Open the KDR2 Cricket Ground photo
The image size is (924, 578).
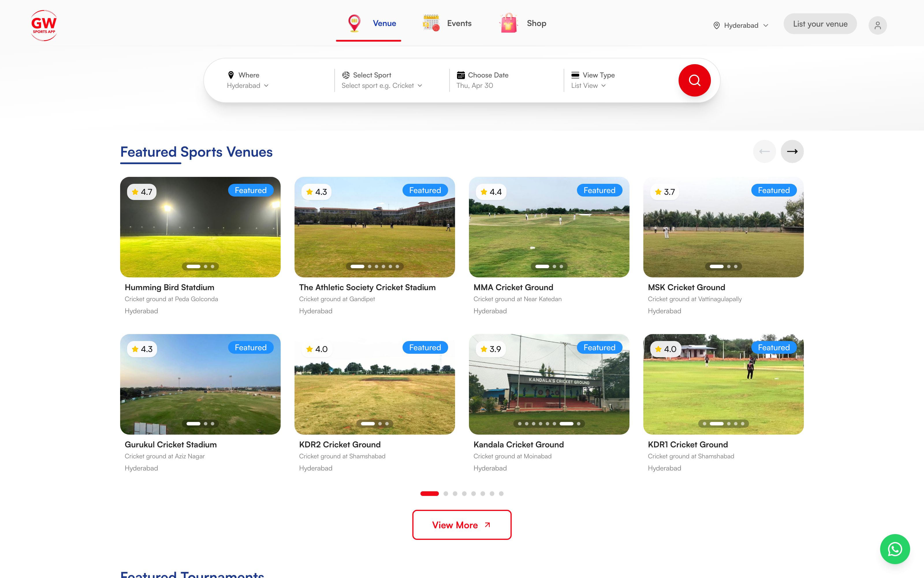tap(375, 384)
